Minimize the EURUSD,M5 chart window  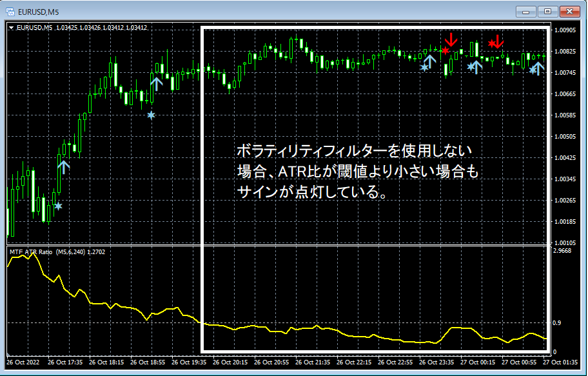coord(525,12)
